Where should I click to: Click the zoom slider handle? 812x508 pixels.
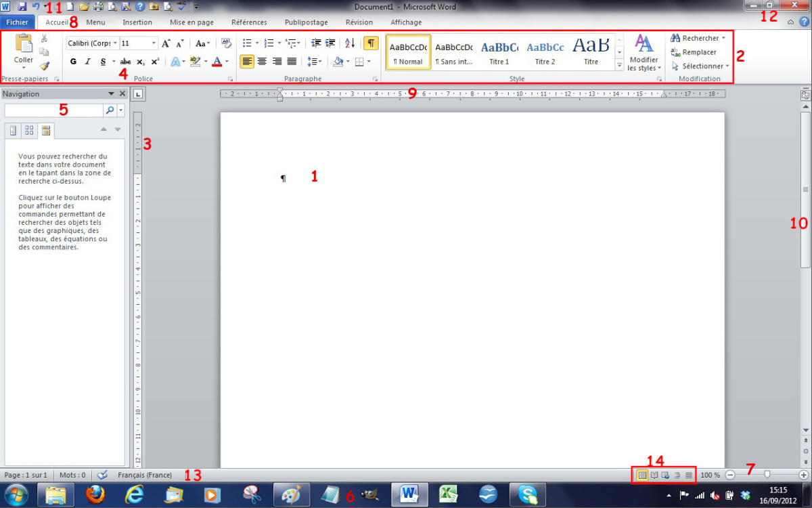coord(767,475)
